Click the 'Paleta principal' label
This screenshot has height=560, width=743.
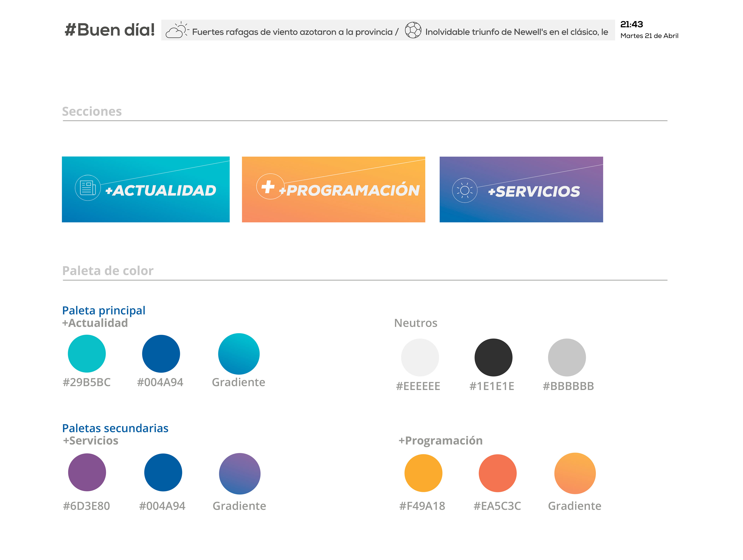(x=104, y=311)
